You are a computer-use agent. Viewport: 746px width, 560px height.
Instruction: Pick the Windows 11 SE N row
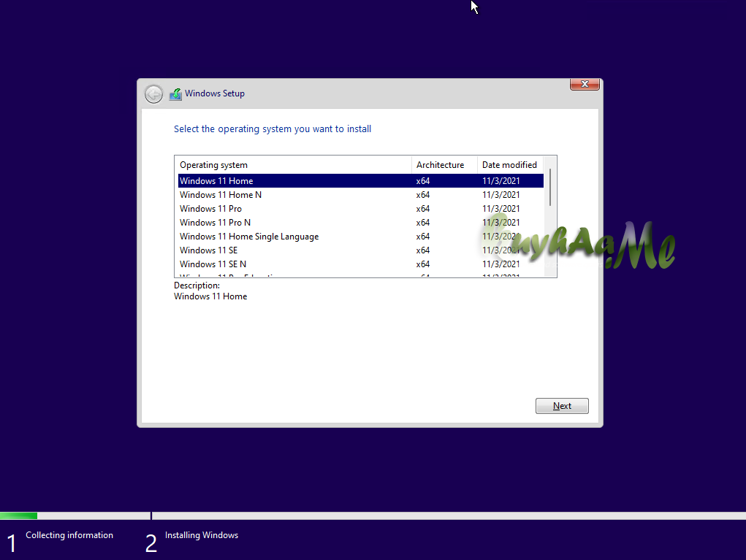(x=361, y=264)
